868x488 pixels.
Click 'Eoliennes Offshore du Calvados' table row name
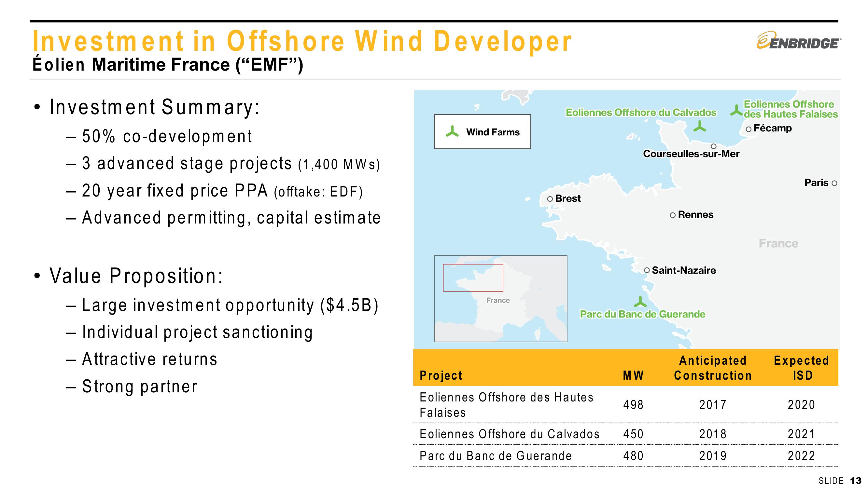pos(510,434)
